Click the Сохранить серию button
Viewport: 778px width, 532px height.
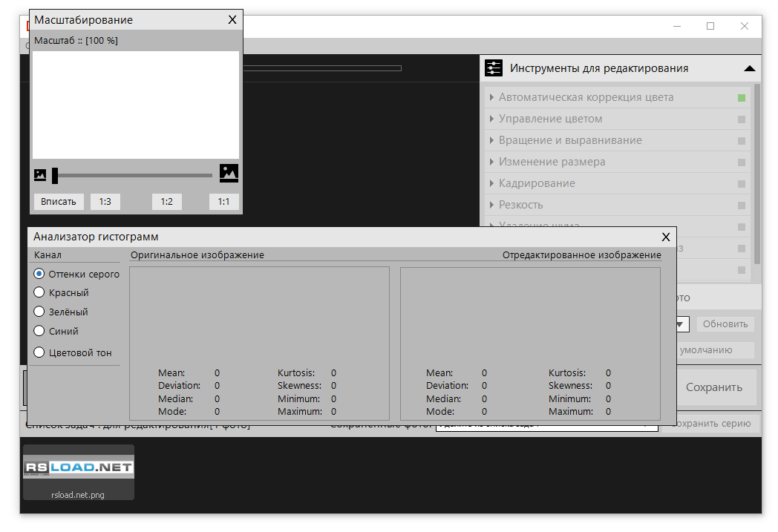(710, 424)
